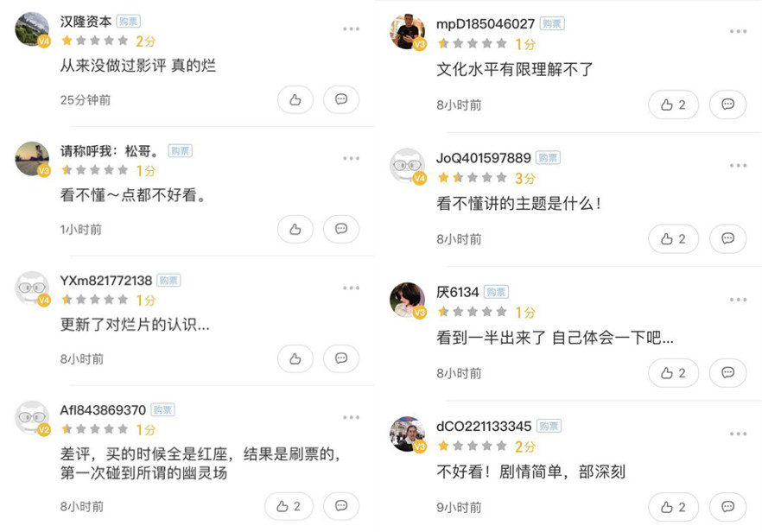
Task: Click comment icon on JoQ401597889's review
Action: click(727, 239)
